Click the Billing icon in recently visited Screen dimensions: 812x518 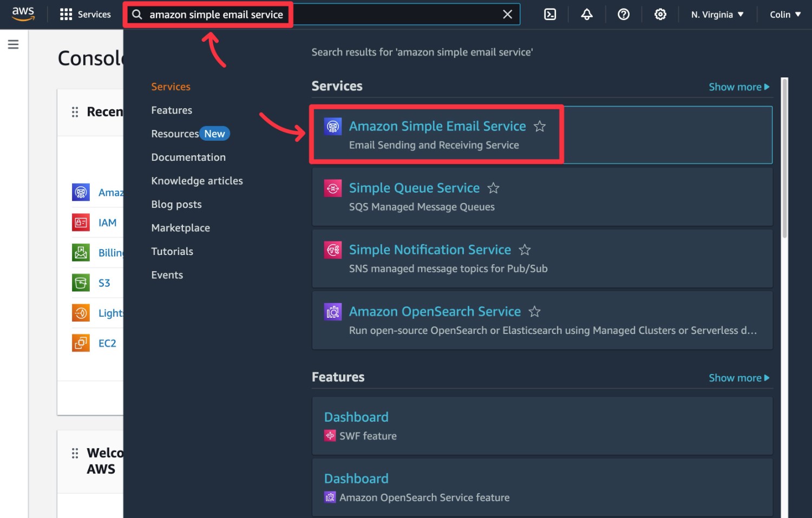pyautogui.click(x=81, y=253)
